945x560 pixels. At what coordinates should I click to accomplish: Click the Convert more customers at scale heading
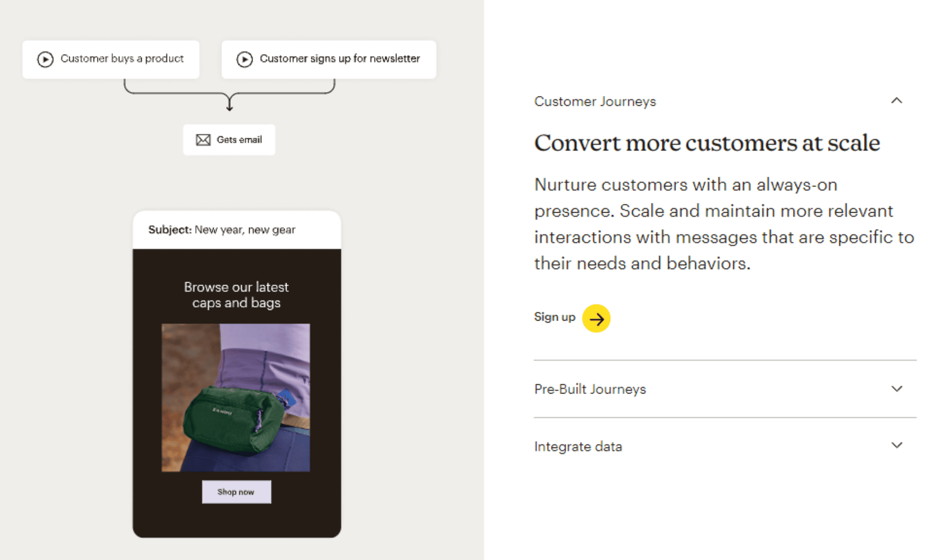(x=707, y=143)
